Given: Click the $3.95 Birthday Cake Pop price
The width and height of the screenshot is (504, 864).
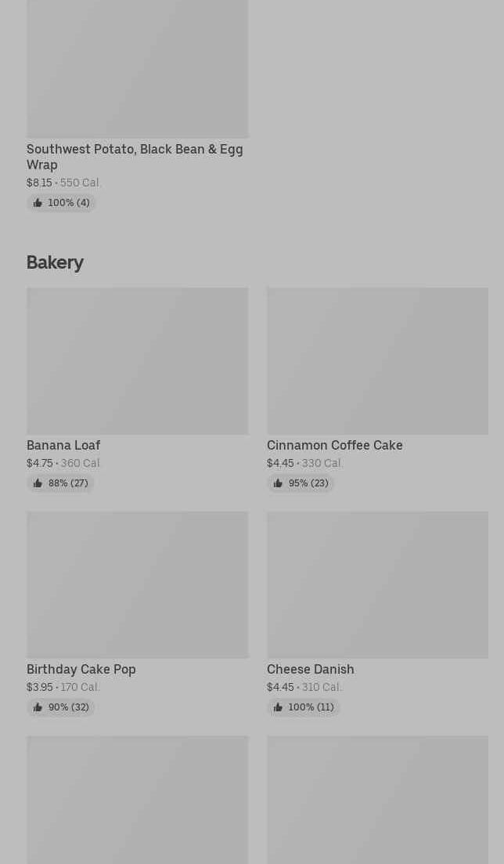Looking at the screenshot, I should 40,687.
